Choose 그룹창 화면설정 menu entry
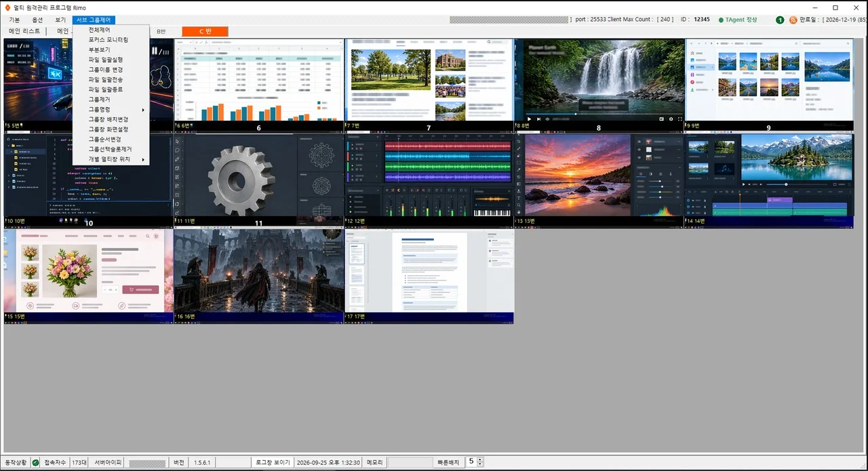Viewport: 868px width, 471px height. pos(111,129)
